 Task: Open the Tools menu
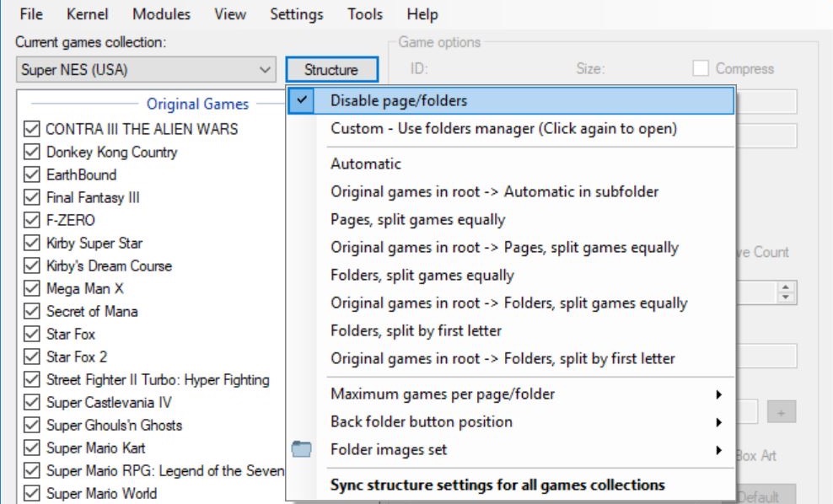coord(365,13)
